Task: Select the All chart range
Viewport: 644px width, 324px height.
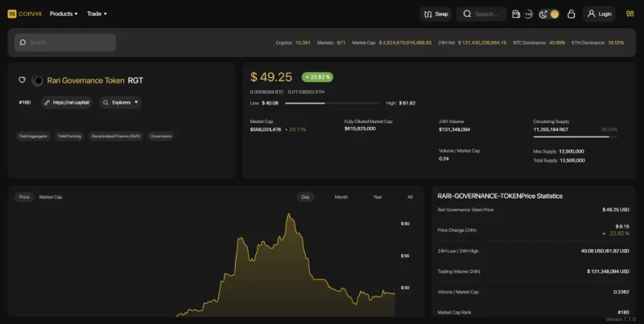Action: point(410,197)
